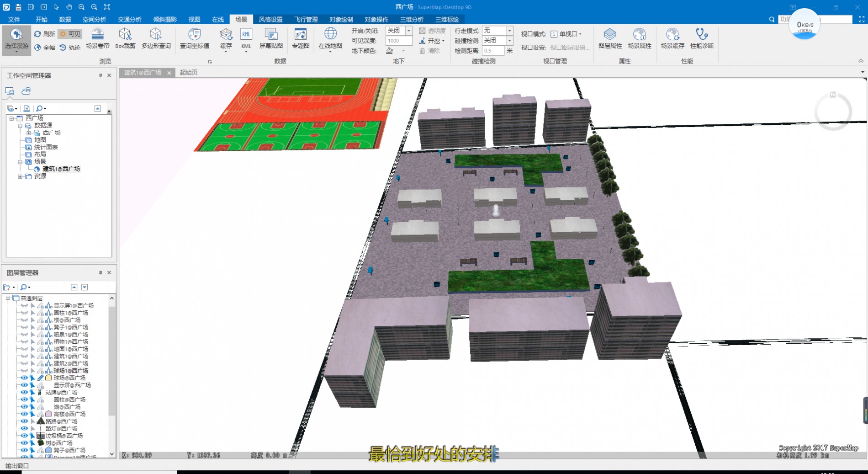Screen dimensions: 868x474
Task: Show the 喷泉1@西广场 layer
Action: 24,335
